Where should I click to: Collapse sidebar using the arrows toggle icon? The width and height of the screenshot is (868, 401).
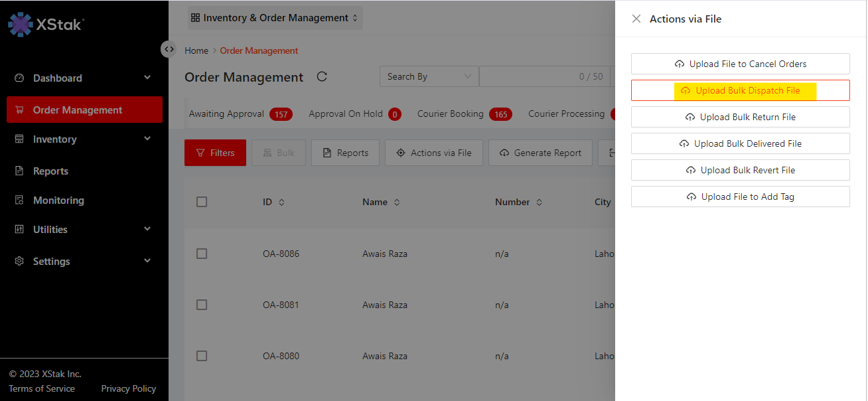(169, 49)
